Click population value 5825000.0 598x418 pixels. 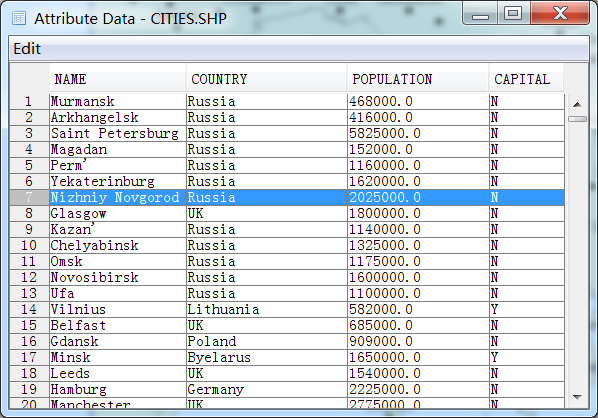[x=418, y=133]
